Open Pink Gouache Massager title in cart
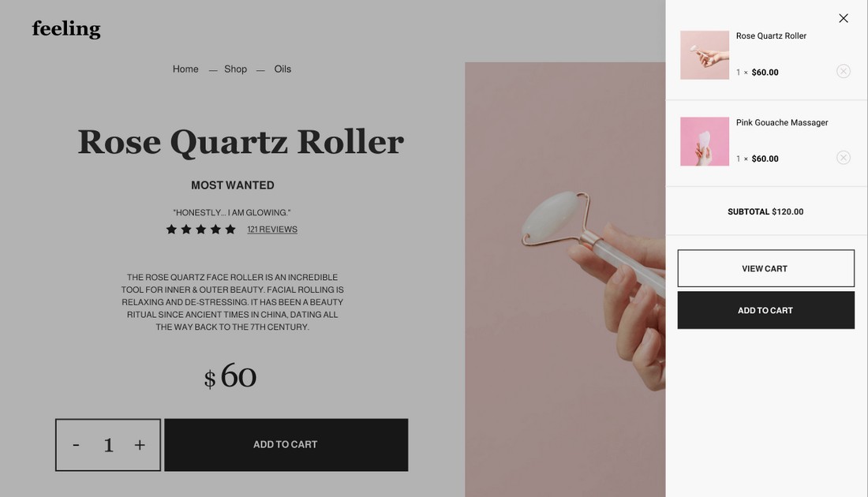 point(782,122)
